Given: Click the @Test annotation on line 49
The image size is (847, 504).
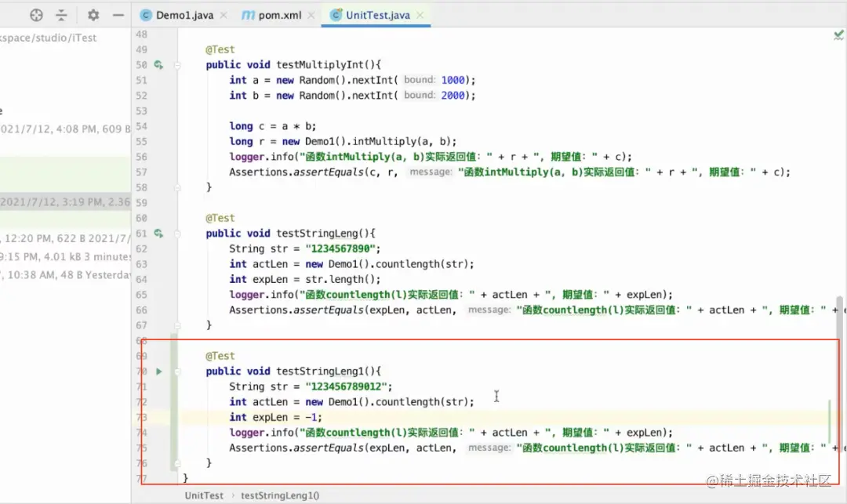Looking at the screenshot, I should click(220, 49).
